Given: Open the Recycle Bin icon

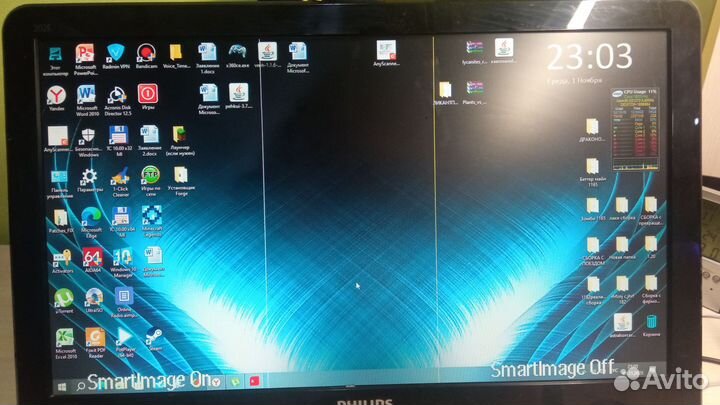Looking at the screenshot, I should (652, 322).
